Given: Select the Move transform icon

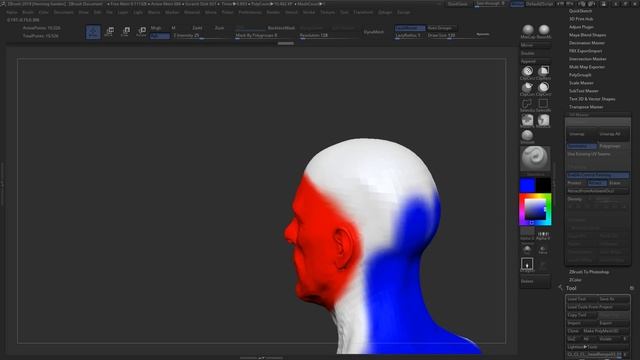Looking at the screenshot, I should coord(109,32).
